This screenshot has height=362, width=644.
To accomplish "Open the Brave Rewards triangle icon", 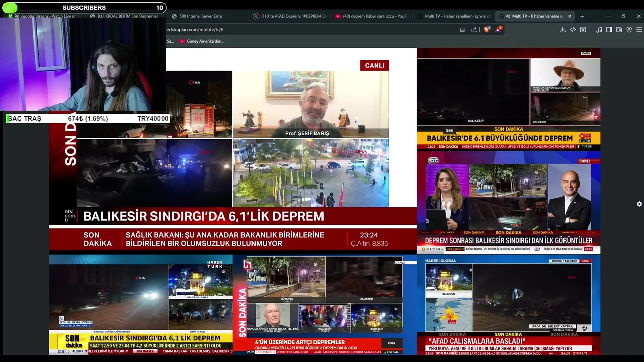I will [x=498, y=30].
